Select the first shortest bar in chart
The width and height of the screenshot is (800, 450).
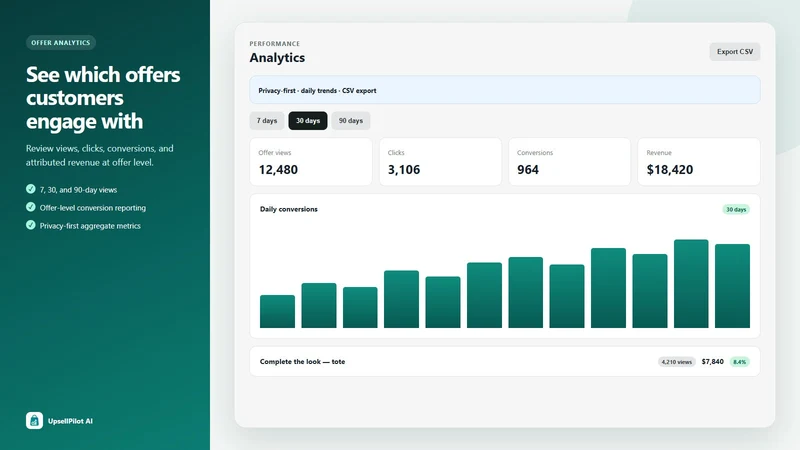[x=277, y=311]
